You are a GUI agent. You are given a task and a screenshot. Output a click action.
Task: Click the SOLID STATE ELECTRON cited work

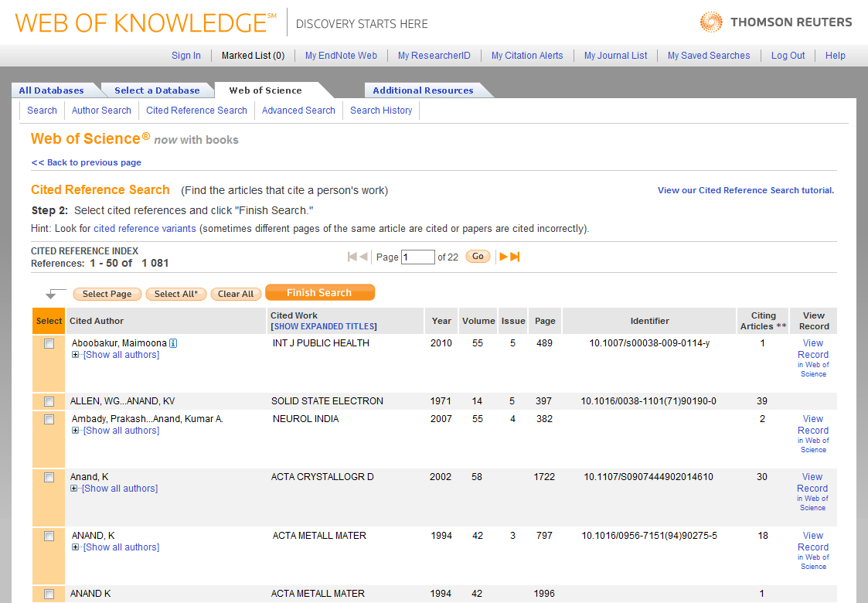tap(327, 401)
